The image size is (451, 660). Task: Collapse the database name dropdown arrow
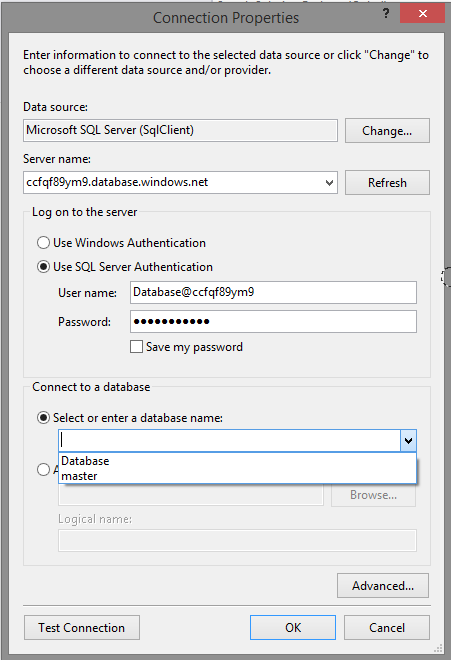(408, 441)
